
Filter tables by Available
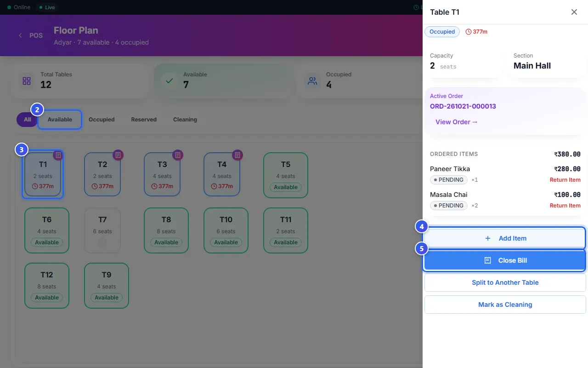(60, 120)
